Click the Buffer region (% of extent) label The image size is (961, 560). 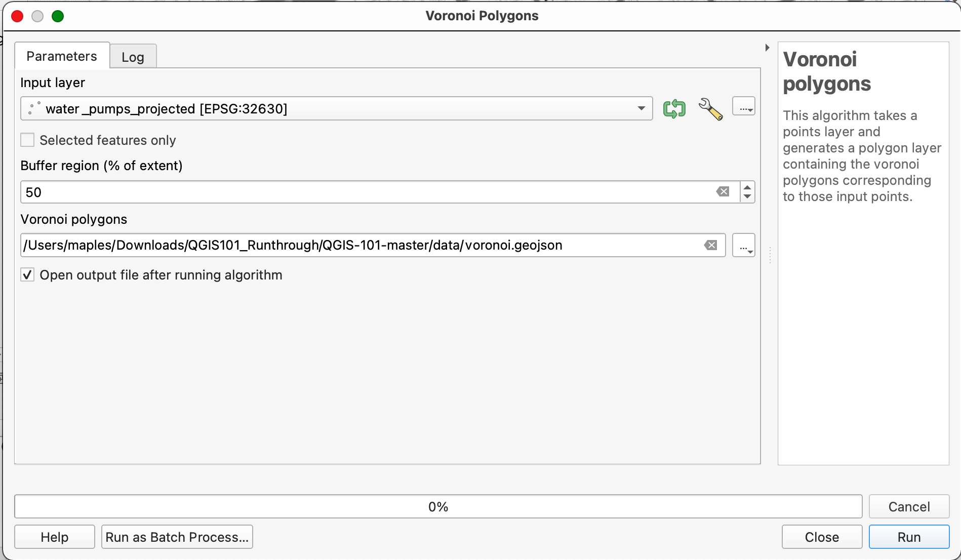pyautogui.click(x=101, y=166)
